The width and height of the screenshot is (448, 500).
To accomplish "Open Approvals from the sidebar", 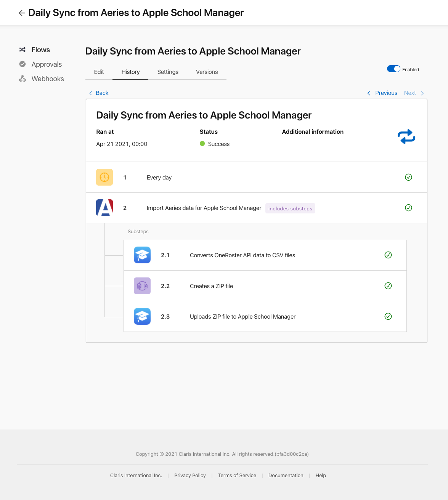I will click(22, 64).
